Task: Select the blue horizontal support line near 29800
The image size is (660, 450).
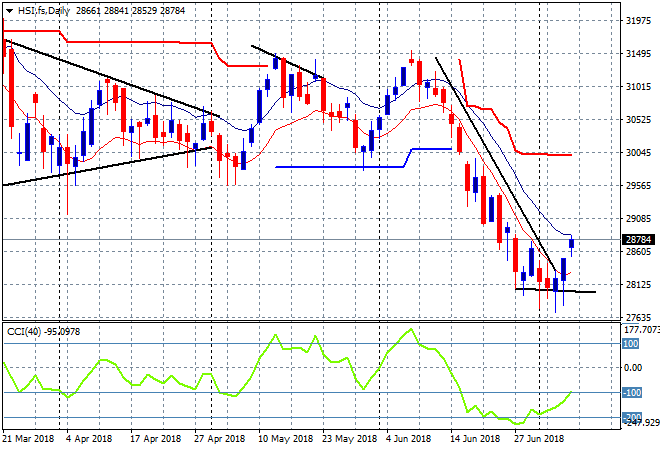Action: (x=341, y=167)
